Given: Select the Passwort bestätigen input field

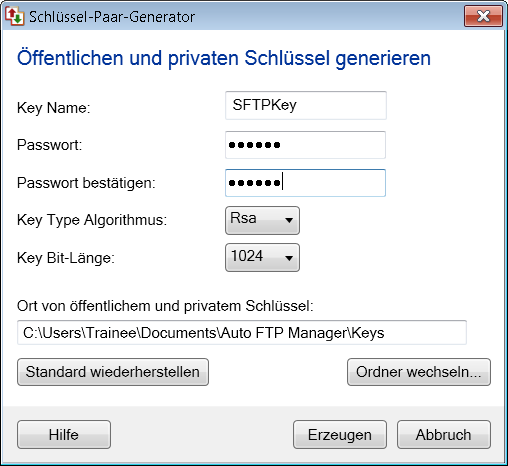Looking at the screenshot, I should pyautogui.click(x=305, y=183).
